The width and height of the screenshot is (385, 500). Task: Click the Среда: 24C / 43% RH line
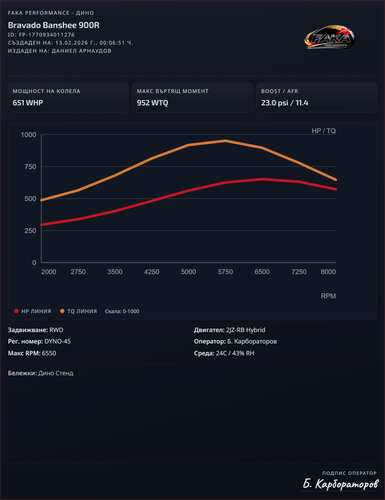(224, 353)
